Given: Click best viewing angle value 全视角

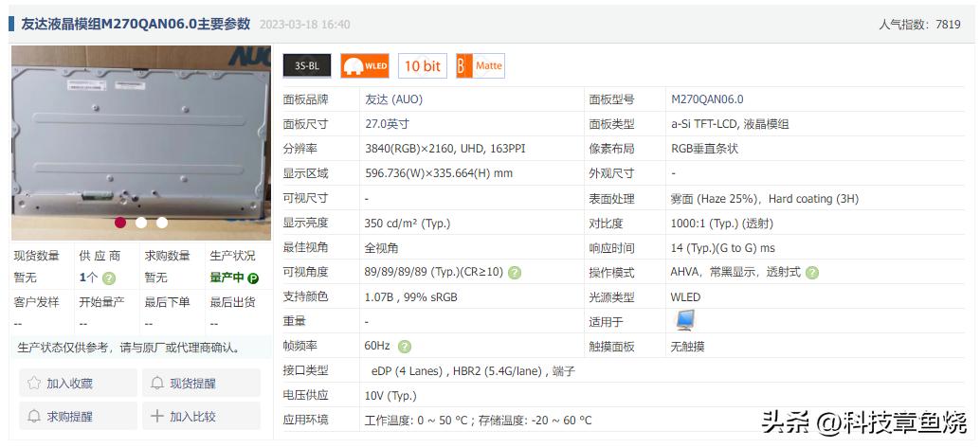Looking at the screenshot, I should click(381, 248).
